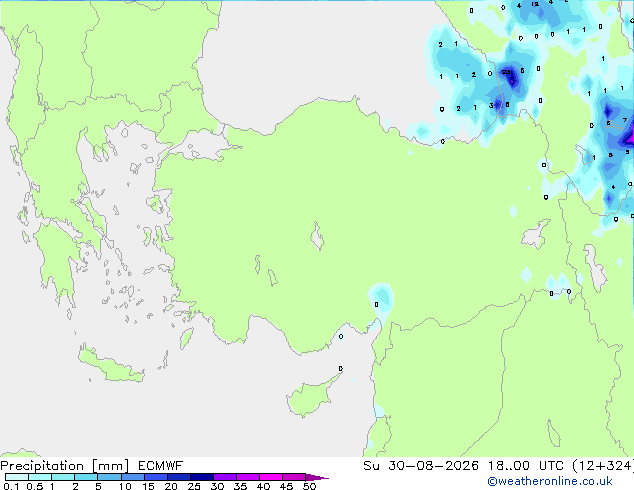Click the legend value '30'
Screen dimensions: 634x490
point(217,486)
